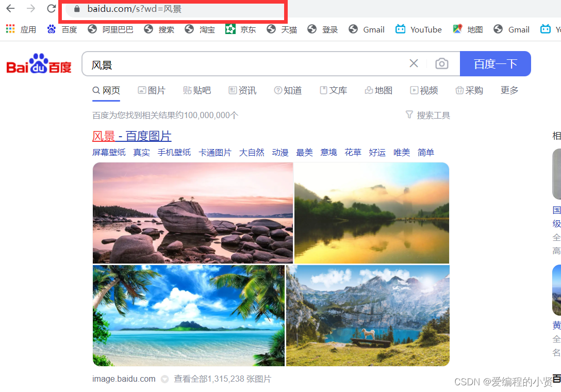Open the tropical beach thumbnail
561x392 pixels.
click(189, 315)
